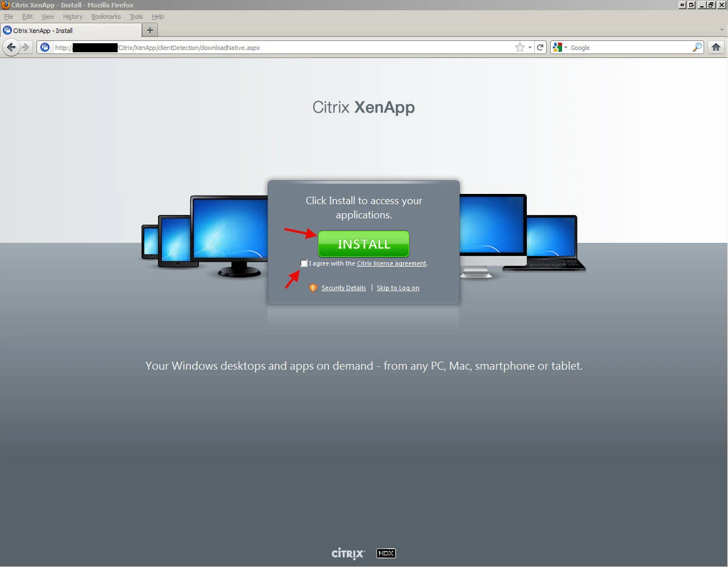
Task: Open a new tab with plus button
Action: click(150, 30)
